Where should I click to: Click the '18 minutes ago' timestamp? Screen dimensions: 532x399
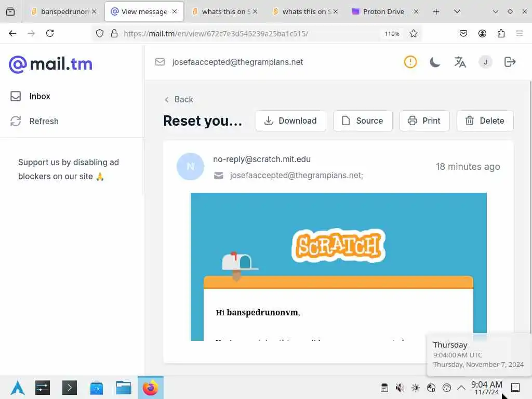tap(468, 167)
